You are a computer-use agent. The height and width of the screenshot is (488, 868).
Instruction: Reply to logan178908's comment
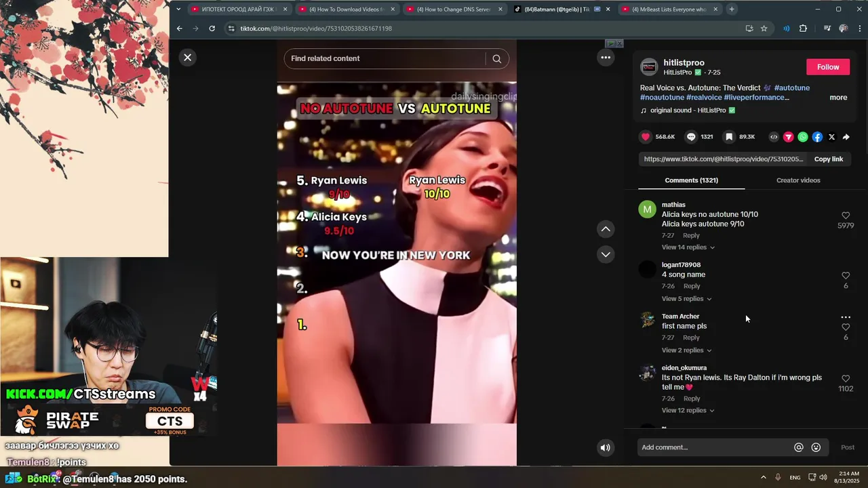coord(691,286)
